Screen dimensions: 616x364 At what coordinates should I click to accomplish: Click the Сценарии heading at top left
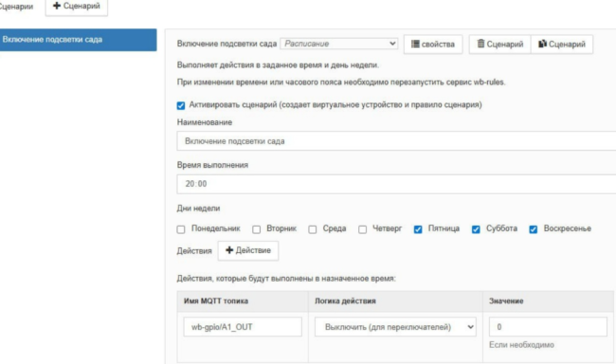[x=16, y=7]
